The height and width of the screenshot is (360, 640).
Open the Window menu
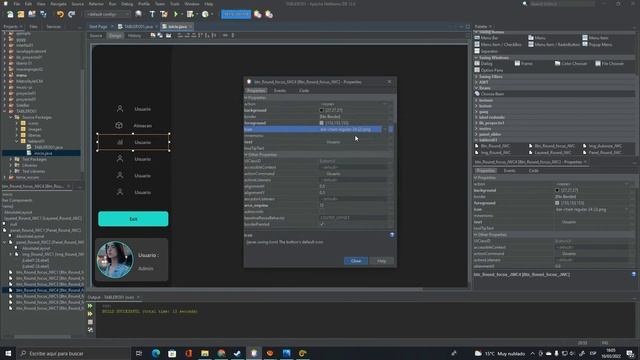coord(192,4)
